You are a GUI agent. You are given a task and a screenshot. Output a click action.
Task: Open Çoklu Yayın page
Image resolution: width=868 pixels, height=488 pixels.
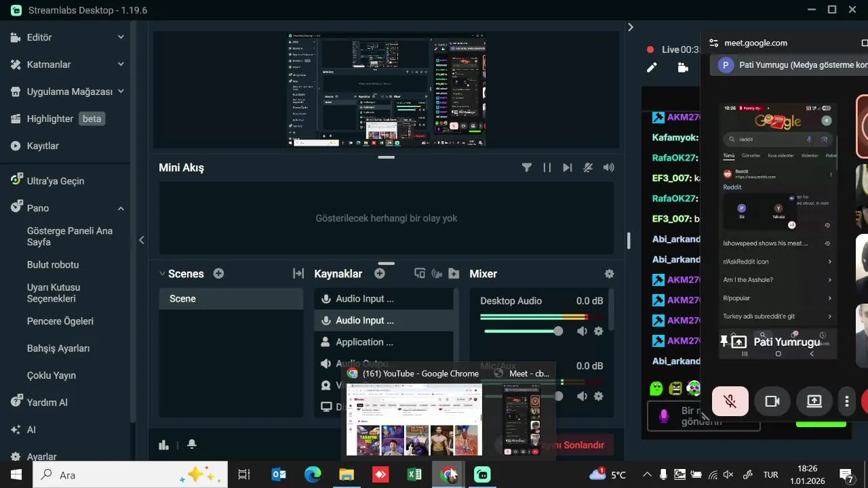pyautogui.click(x=52, y=375)
